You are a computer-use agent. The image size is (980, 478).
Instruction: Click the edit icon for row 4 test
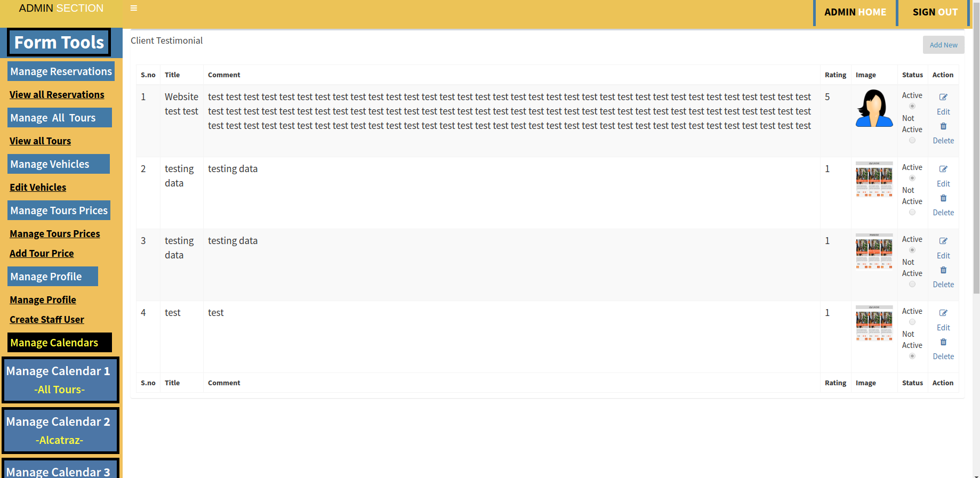(943, 313)
